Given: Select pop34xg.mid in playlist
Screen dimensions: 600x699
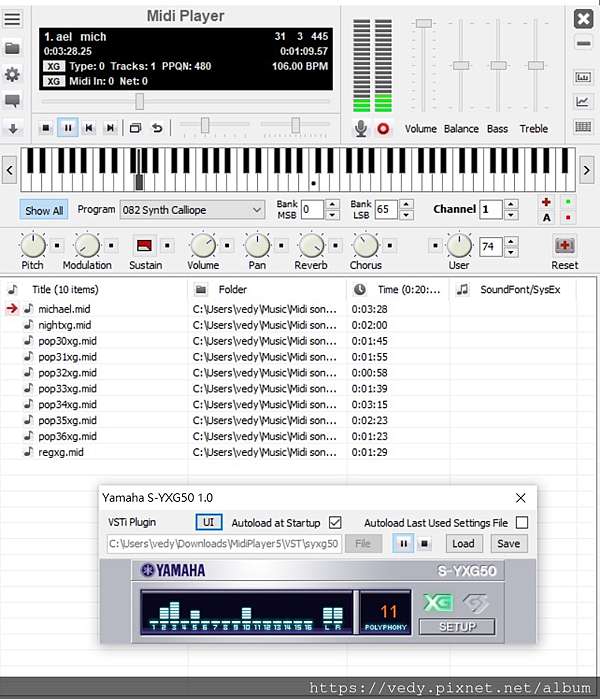Looking at the screenshot, I should (x=68, y=404).
